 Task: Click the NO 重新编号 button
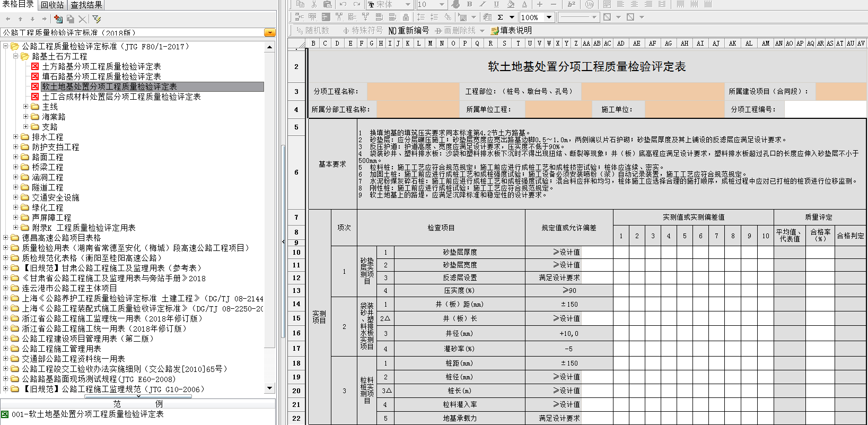tap(408, 31)
